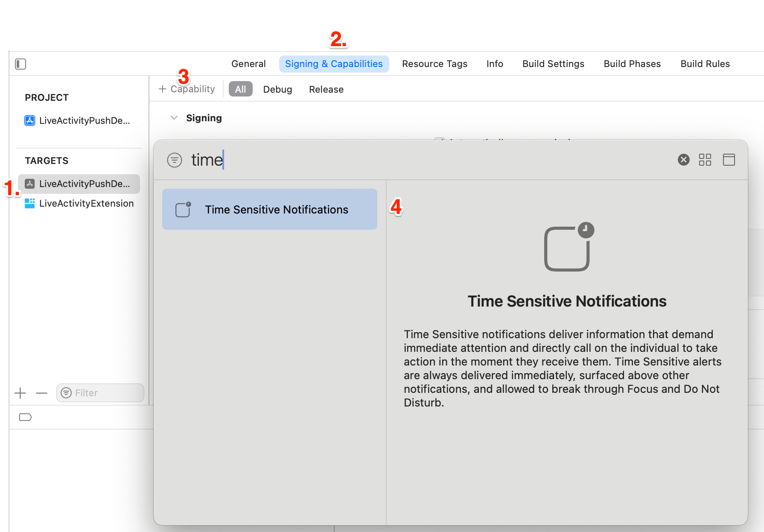Click the − button to remove a target
Image resolution: width=764 pixels, height=532 pixels.
click(x=41, y=393)
